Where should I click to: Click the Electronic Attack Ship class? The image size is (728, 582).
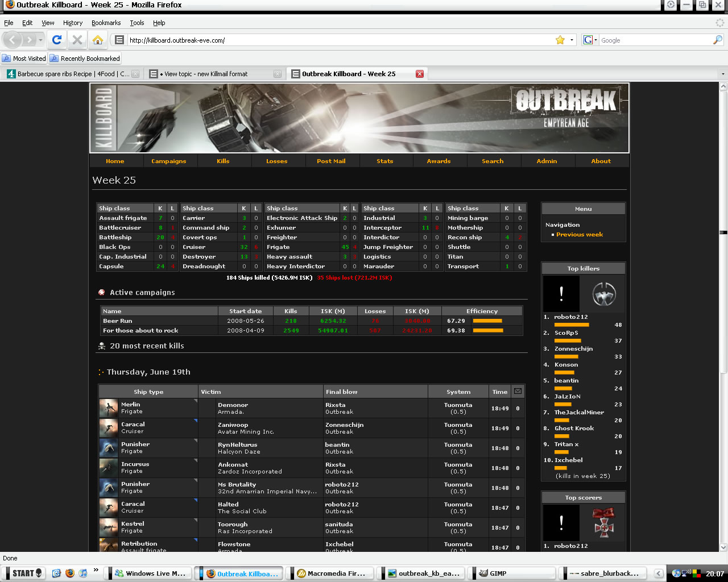(302, 218)
